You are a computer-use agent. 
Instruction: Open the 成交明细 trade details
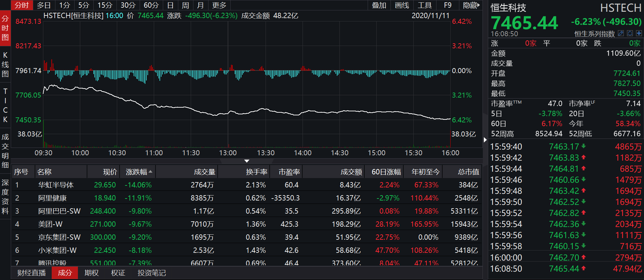(5, 151)
